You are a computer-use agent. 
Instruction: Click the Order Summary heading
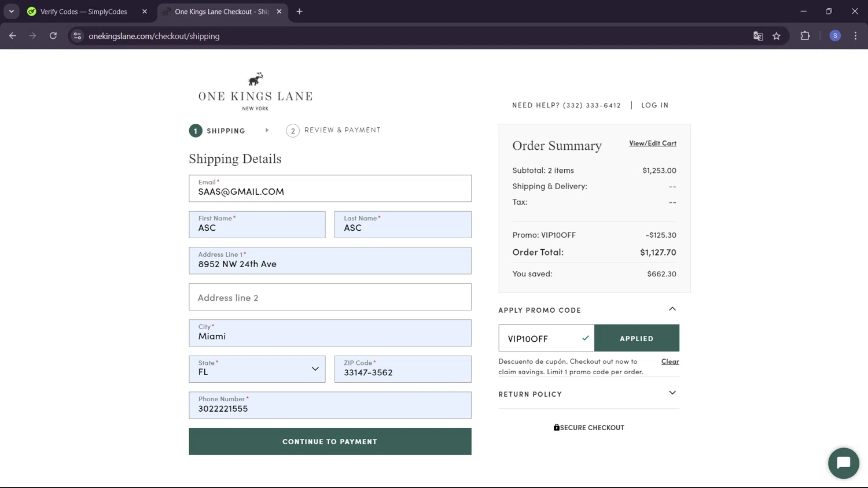[557, 146]
